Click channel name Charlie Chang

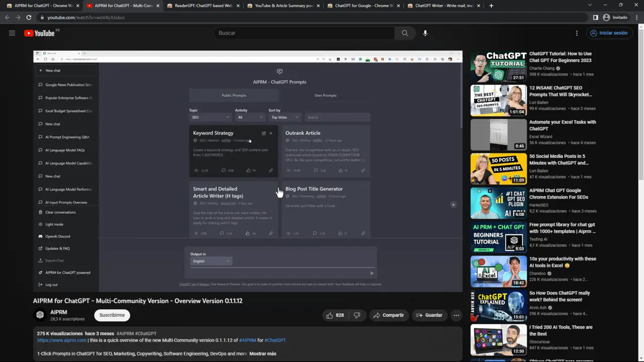click(541, 68)
